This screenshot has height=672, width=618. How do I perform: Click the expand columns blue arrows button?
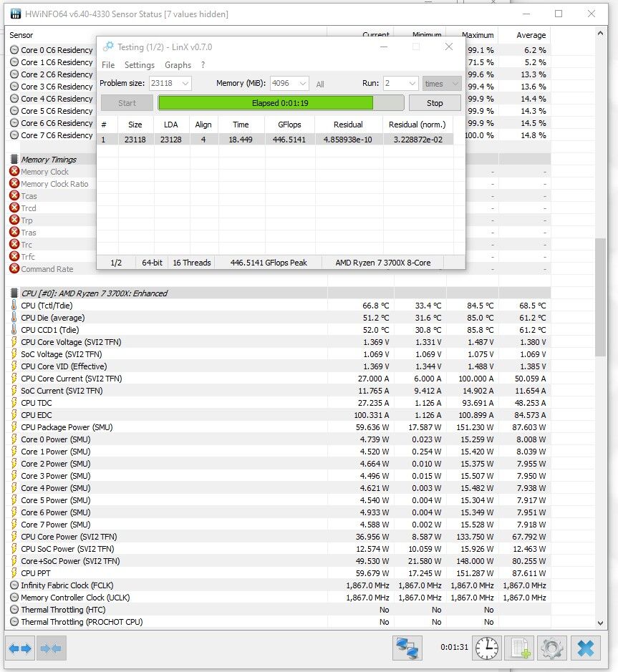coord(20,648)
